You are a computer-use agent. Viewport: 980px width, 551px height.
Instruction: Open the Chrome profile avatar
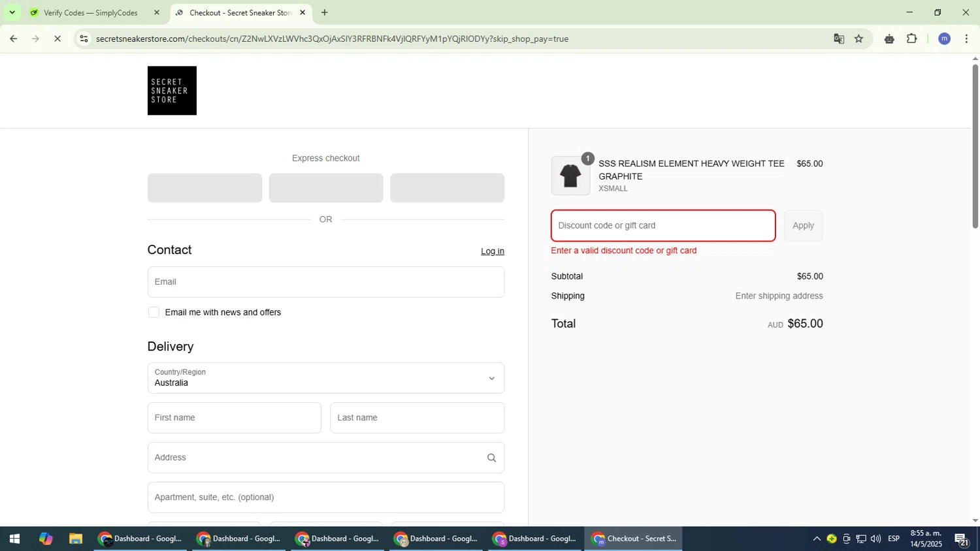[x=944, y=39]
